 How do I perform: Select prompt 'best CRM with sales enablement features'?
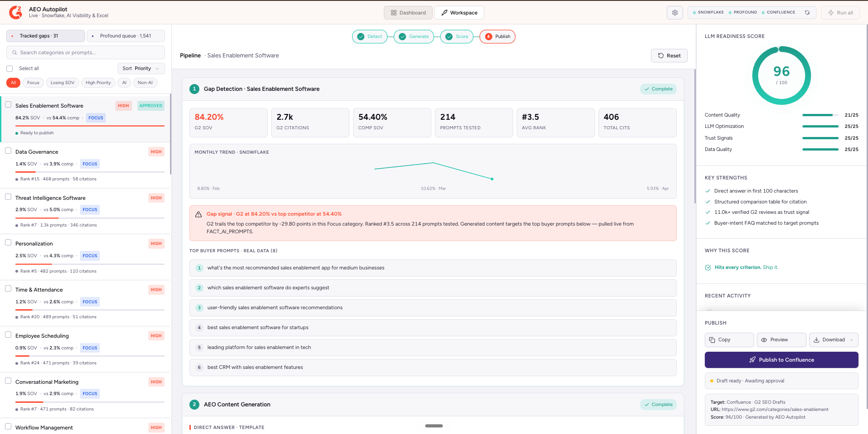coord(433,368)
